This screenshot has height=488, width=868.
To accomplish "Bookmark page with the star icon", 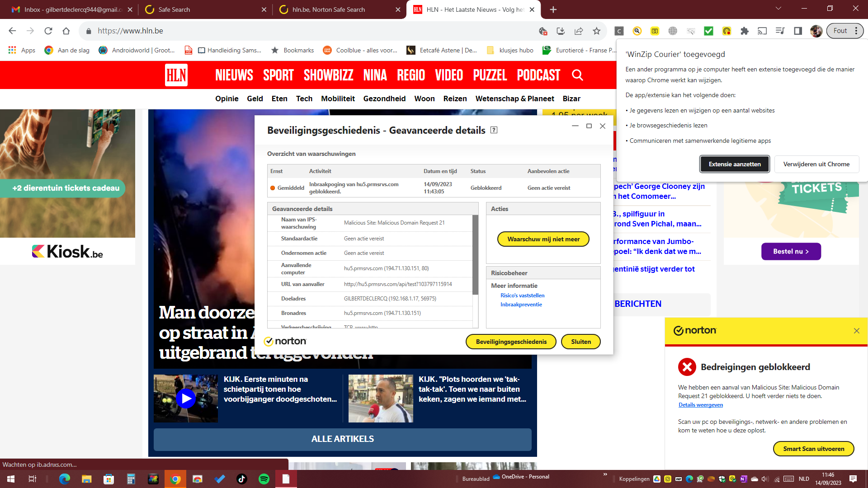I will [x=597, y=31].
